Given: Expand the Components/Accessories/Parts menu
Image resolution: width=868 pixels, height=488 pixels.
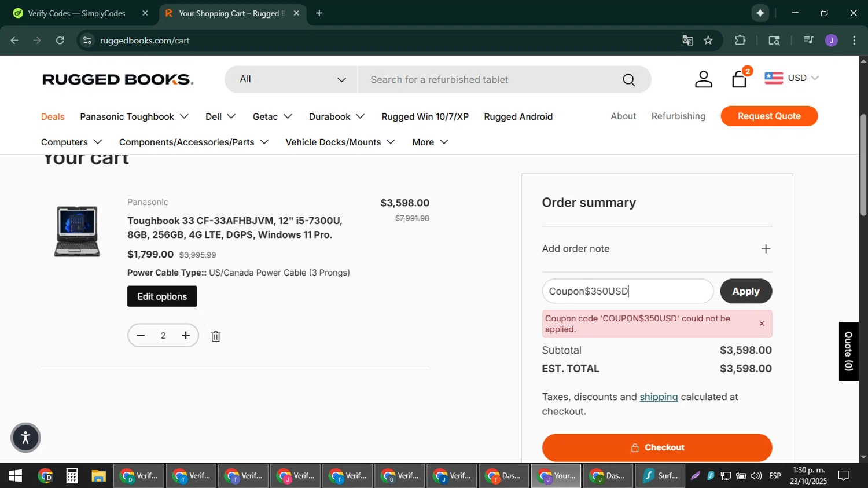Looking at the screenshot, I should click(194, 142).
